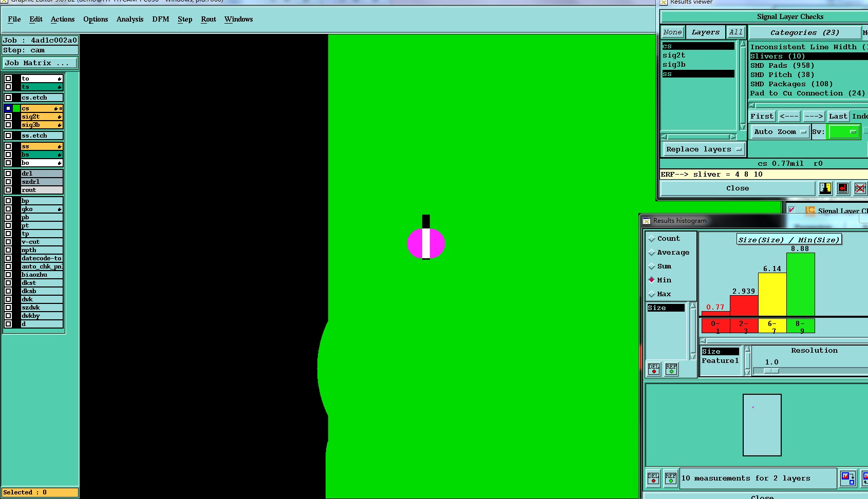868x499 pixels.
Task: Open the green Sv severity dropdown
Action: tap(844, 132)
